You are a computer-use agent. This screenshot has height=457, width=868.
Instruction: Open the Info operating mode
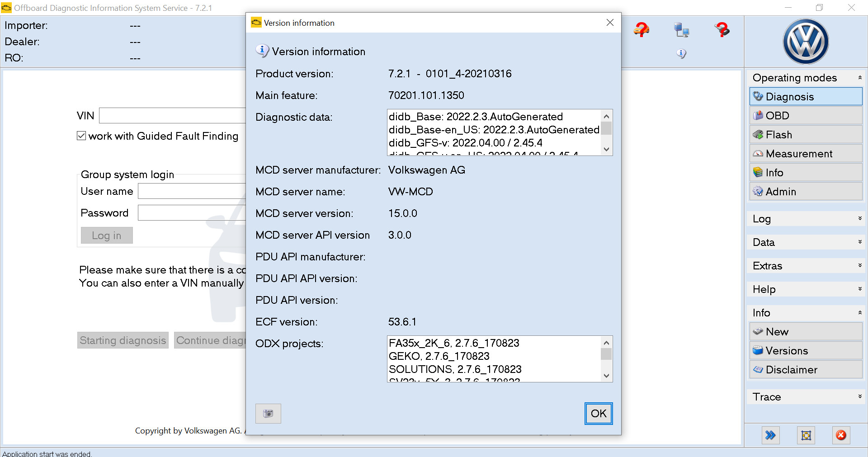[806, 172]
